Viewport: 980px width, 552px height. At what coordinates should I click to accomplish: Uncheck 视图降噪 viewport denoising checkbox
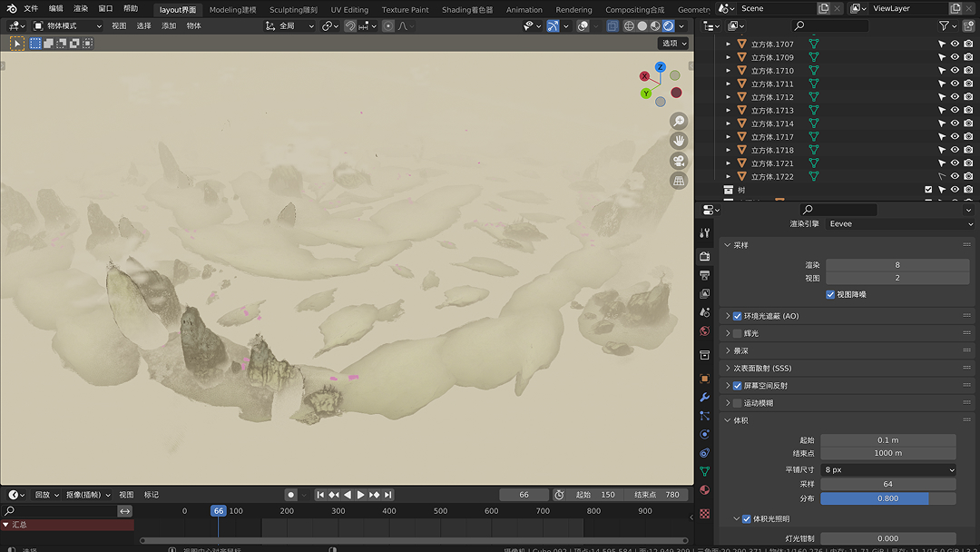click(830, 294)
